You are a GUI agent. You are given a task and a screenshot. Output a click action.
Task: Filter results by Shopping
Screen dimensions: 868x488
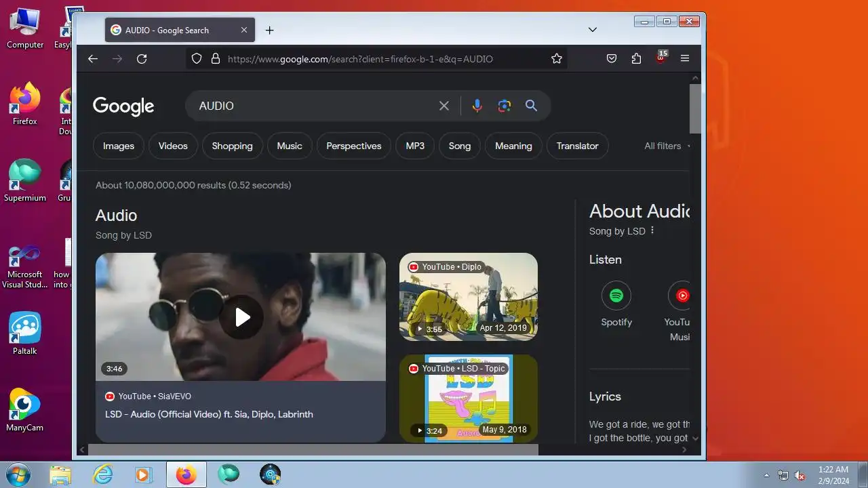point(232,146)
